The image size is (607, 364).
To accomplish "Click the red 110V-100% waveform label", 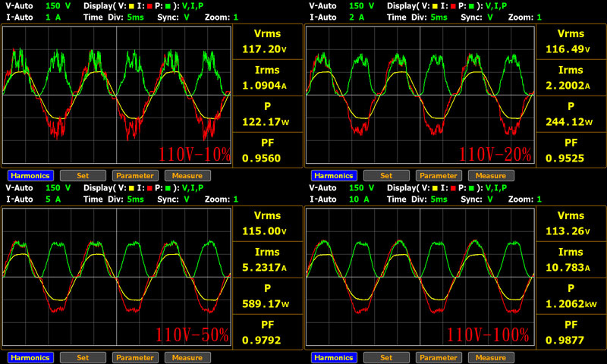I will pos(488,335).
